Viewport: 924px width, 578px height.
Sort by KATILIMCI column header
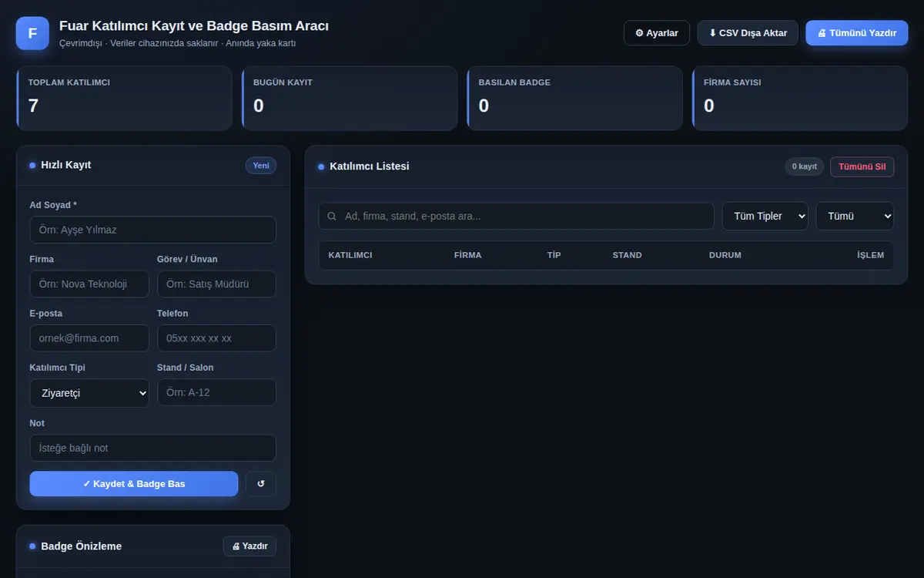tap(350, 255)
